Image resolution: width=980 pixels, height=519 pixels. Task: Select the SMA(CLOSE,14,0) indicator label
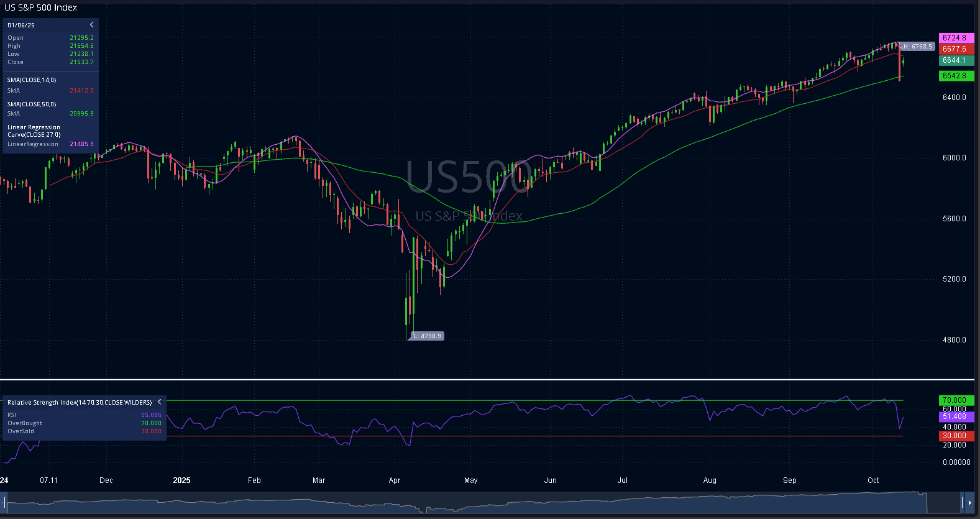click(32, 80)
